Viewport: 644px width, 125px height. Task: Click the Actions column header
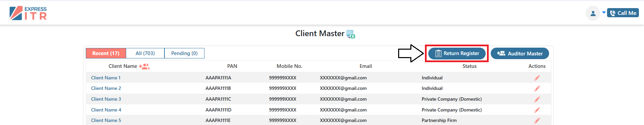coord(537,66)
